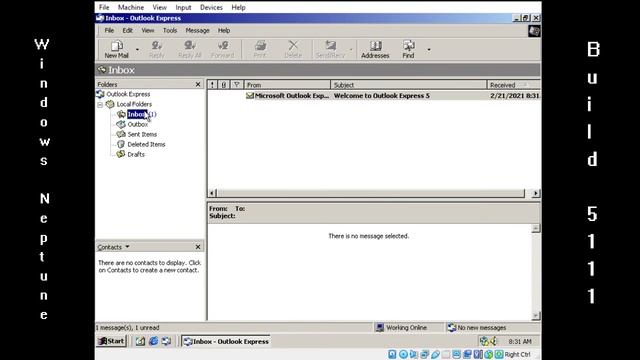Click the Show Desktop quick launch icon
The image size is (640, 360).
[140, 341]
